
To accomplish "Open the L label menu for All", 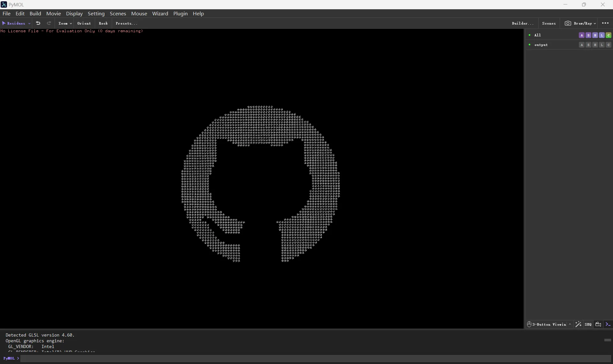I will [x=602, y=35].
